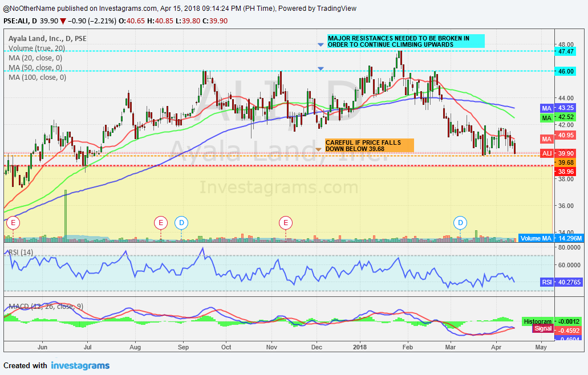Click the orange 39.68 price label
588x375 pixels.
(566, 162)
